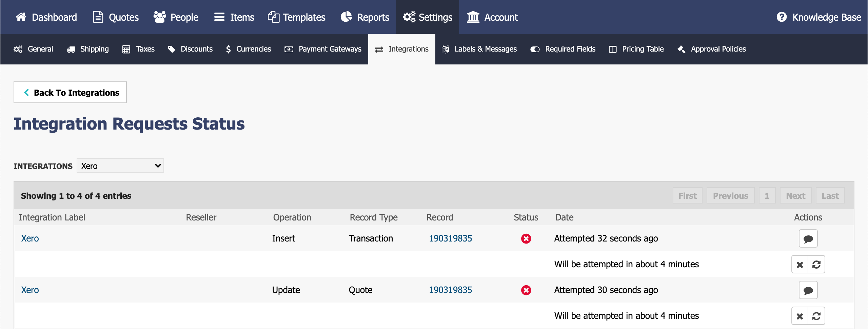This screenshot has width=868, height=329.
Task: Click the Previous pagination button
Action: point(730,196)
